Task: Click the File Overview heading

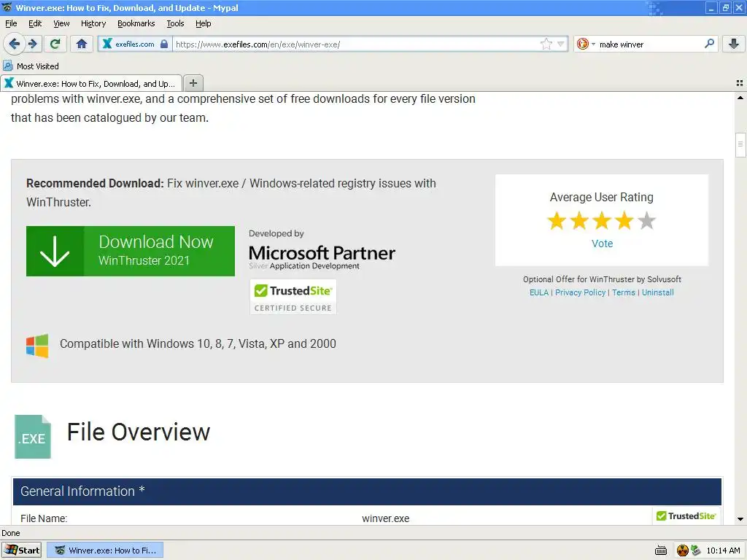Action: [x=138, y=432]
